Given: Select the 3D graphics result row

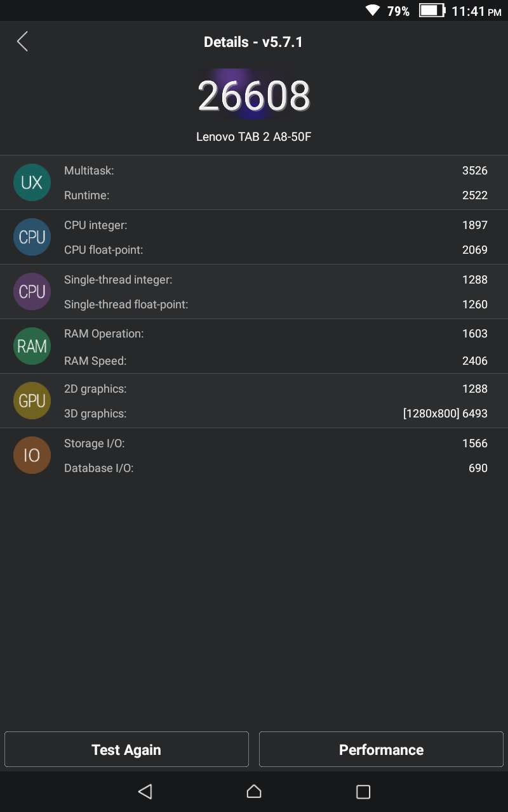Looking at the screenshot, I should tap(276, 414).
